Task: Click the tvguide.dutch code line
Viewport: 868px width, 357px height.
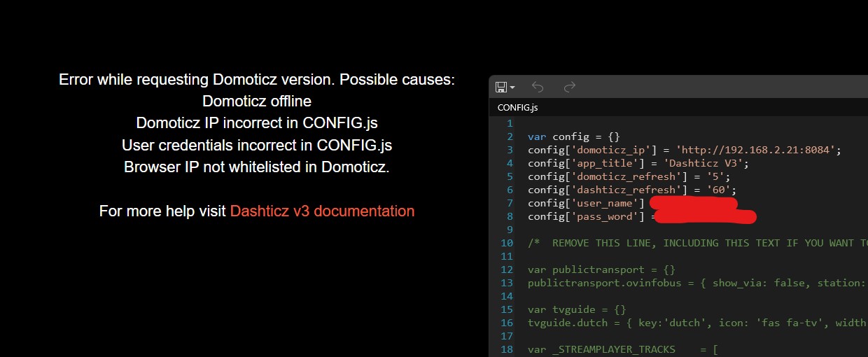Action: [698, 323]
